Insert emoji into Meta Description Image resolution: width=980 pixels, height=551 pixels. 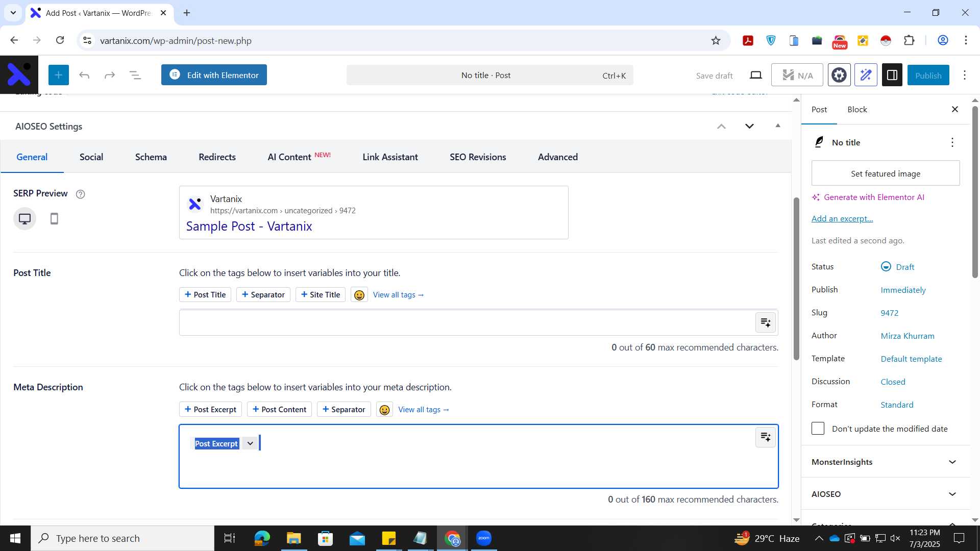point(384,410)
